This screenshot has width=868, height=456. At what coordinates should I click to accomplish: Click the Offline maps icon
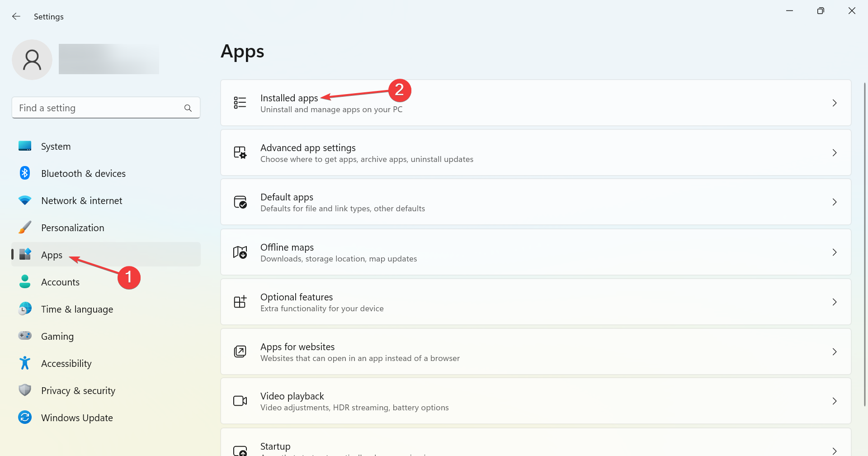(x=240, y=252)
